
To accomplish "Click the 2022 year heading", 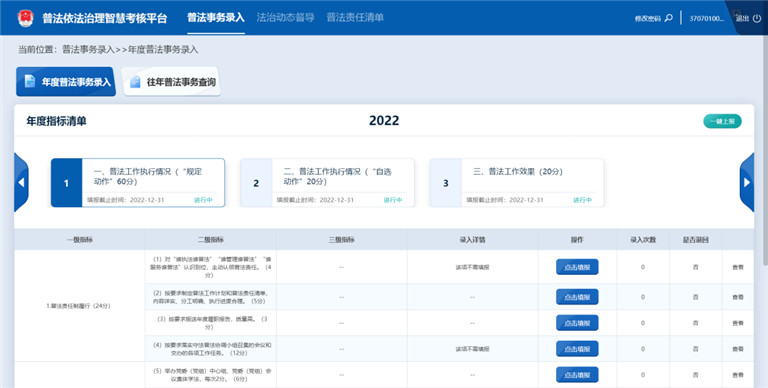I will point(384,121).
